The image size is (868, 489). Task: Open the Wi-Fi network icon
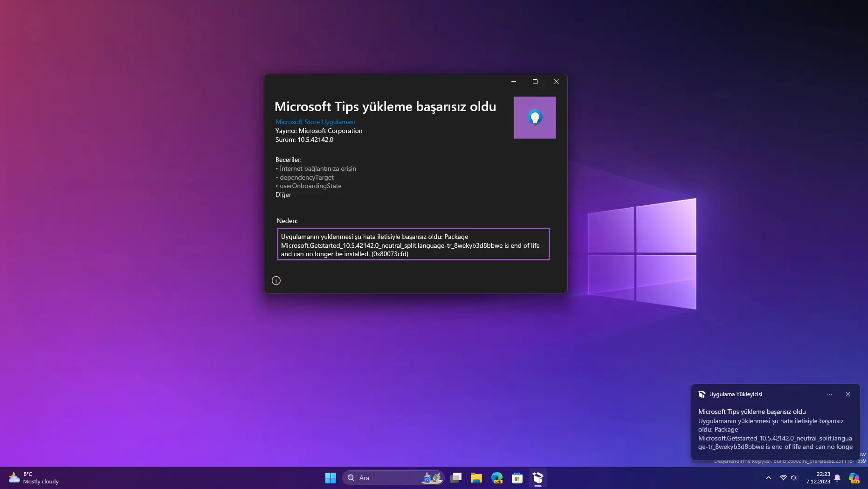click(x=783, y=478)
